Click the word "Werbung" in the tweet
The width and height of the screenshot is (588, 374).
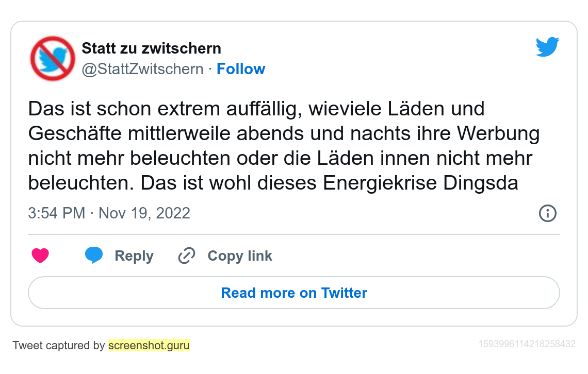tap(498, 134)
